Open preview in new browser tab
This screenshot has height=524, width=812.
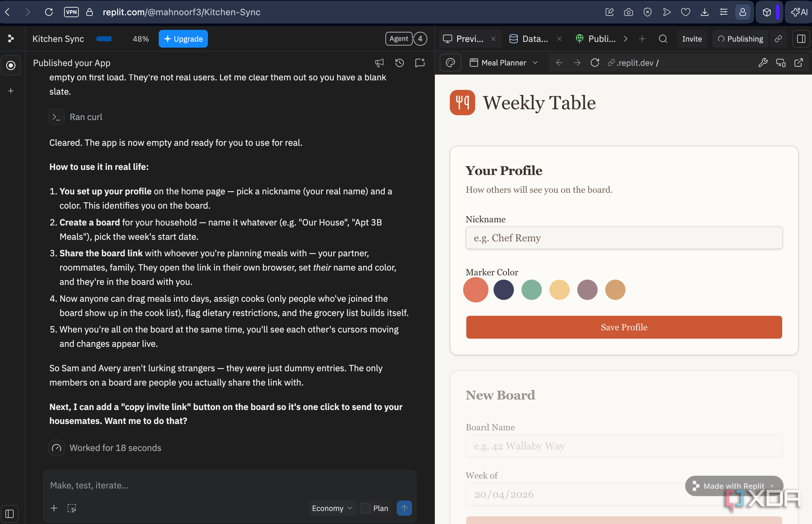[798, 63]
